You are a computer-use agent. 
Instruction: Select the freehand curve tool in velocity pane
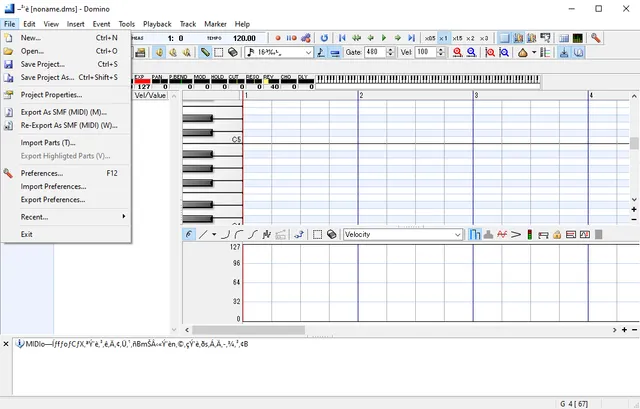[189, 234]
